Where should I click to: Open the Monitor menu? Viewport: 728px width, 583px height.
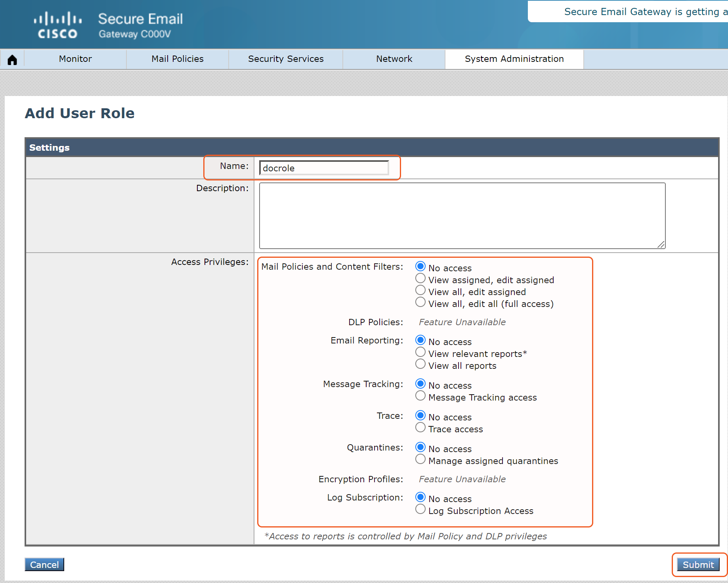pos(75,59)
